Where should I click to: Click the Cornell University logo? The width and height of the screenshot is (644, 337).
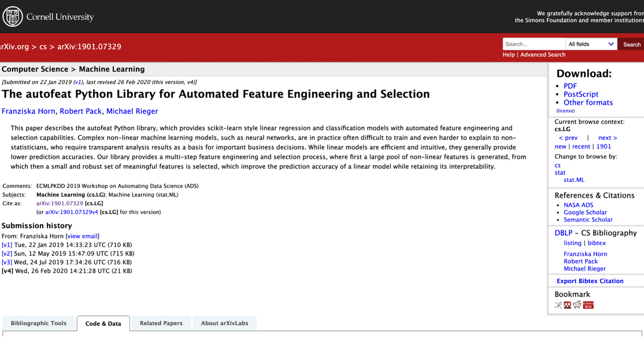click(x=49, y=17)
